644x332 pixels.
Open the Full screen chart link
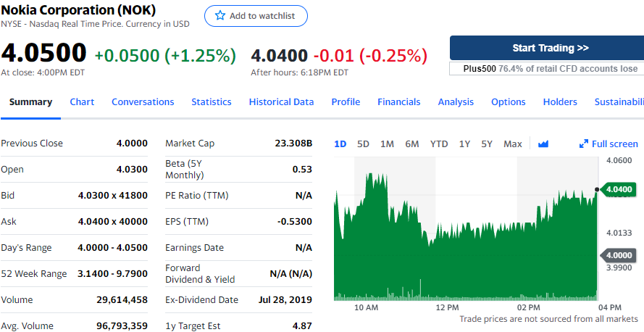click(609, 144)
